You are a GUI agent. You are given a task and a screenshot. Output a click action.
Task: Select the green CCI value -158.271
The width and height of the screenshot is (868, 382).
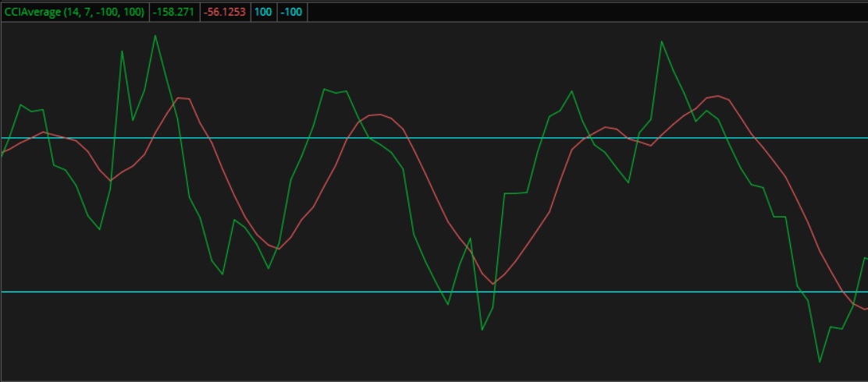coord(174,12)
